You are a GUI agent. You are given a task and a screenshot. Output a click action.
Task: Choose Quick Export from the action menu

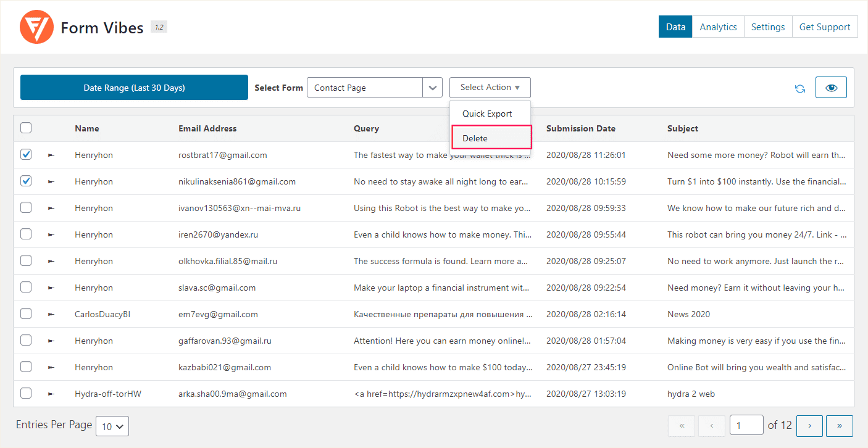pyautogui.click(x=487, y=114)
